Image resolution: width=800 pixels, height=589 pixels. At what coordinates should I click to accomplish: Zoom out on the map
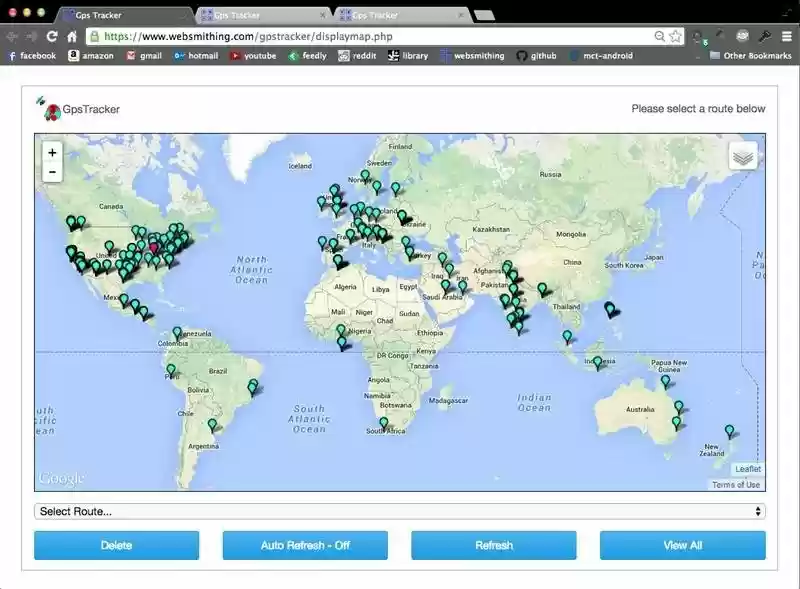click(52, 172)
